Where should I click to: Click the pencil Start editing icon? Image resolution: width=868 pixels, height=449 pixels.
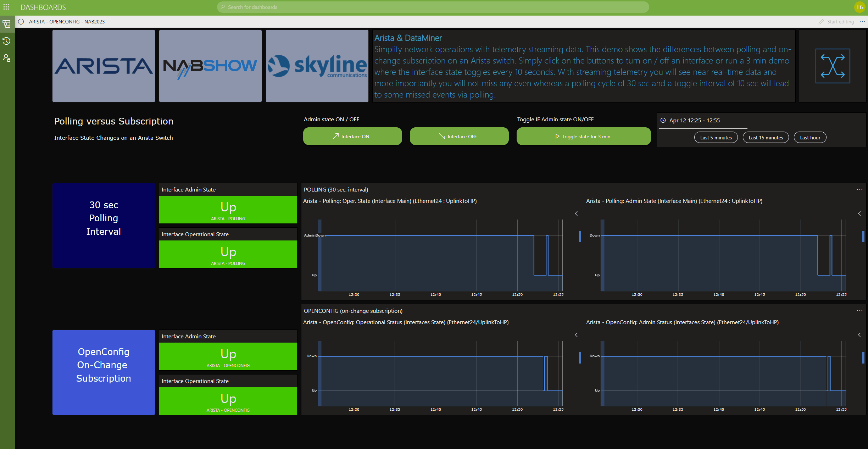point(821,22)
